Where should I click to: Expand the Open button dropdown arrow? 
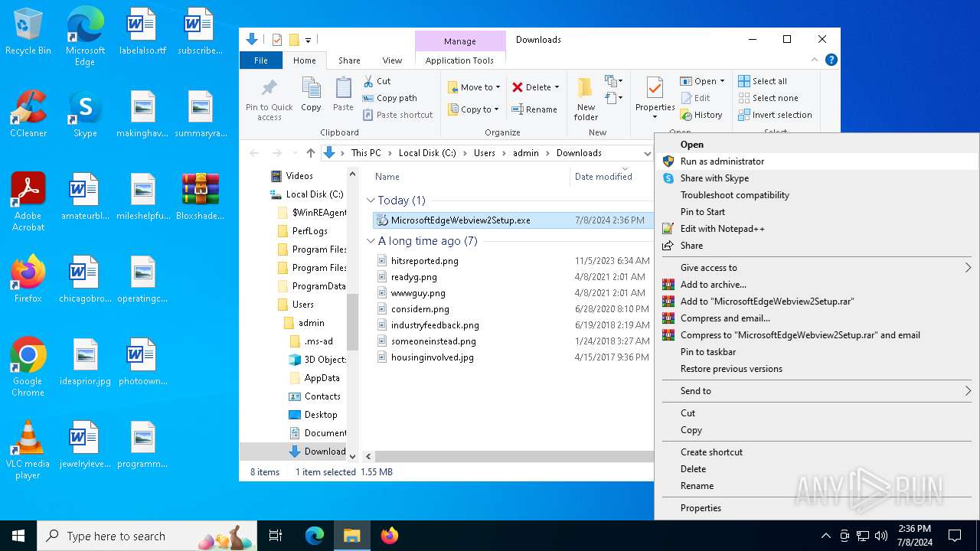point(722,81)
